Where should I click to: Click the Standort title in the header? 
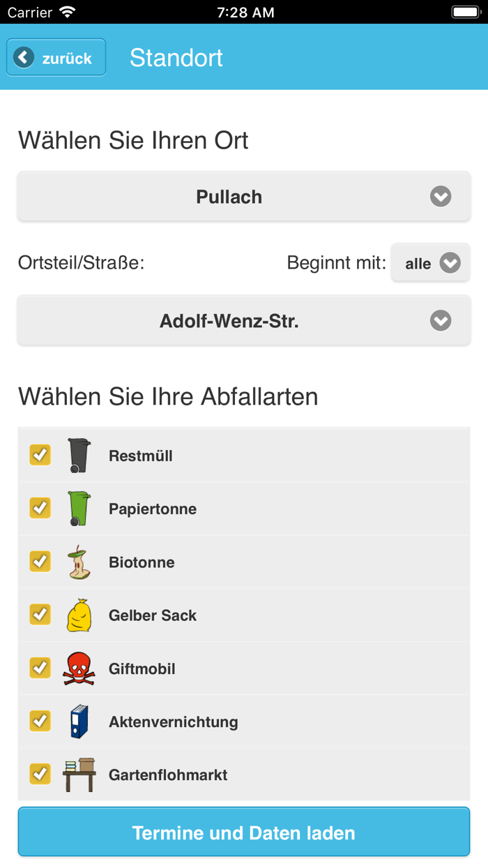[176, 57]
